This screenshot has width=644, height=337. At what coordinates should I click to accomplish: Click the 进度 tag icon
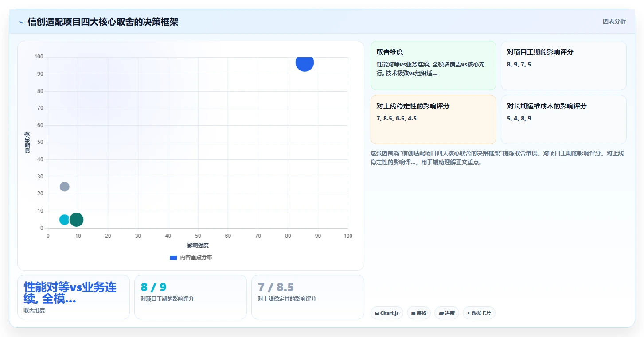(x=441, y=313)
